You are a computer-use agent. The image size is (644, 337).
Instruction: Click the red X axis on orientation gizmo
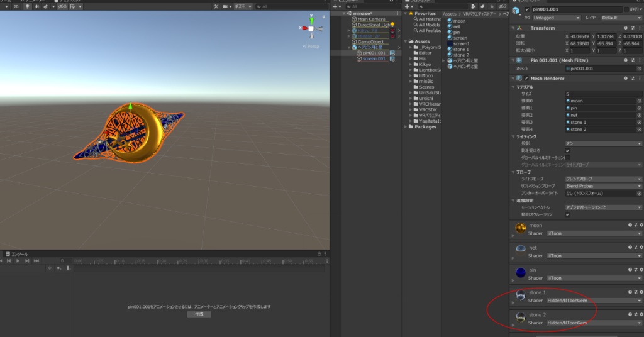tap(304, 28)
